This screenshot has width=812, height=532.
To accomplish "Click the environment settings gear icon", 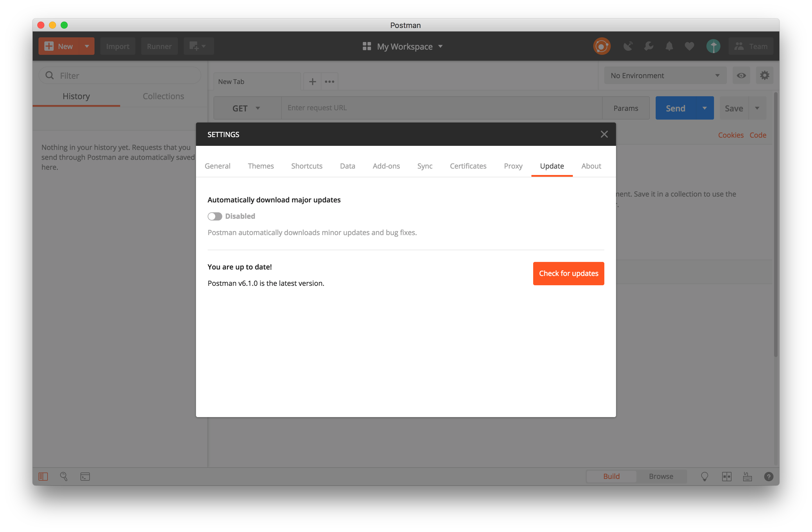I will [x=765, y=76].
